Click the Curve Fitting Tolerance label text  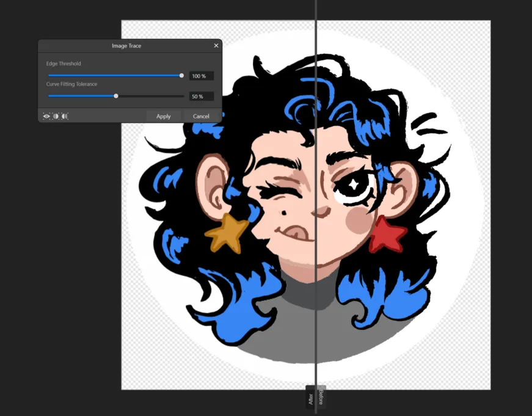71,84
